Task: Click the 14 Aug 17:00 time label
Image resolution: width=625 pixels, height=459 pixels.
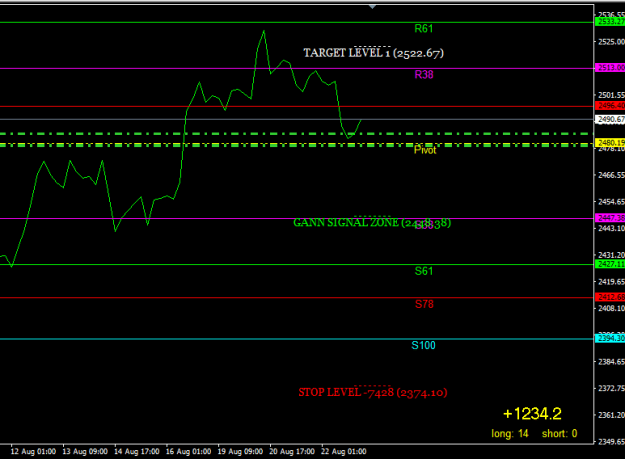Action: (x=137, y=451)
